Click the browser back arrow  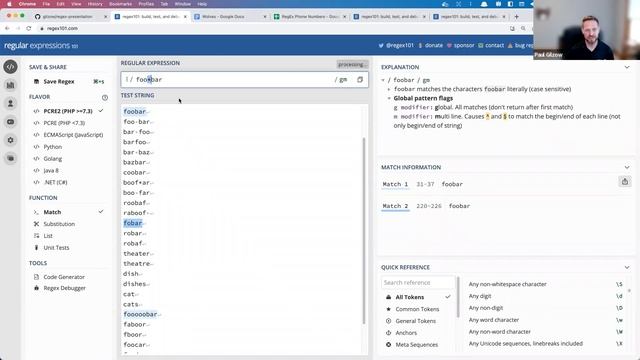click(7, 28)
